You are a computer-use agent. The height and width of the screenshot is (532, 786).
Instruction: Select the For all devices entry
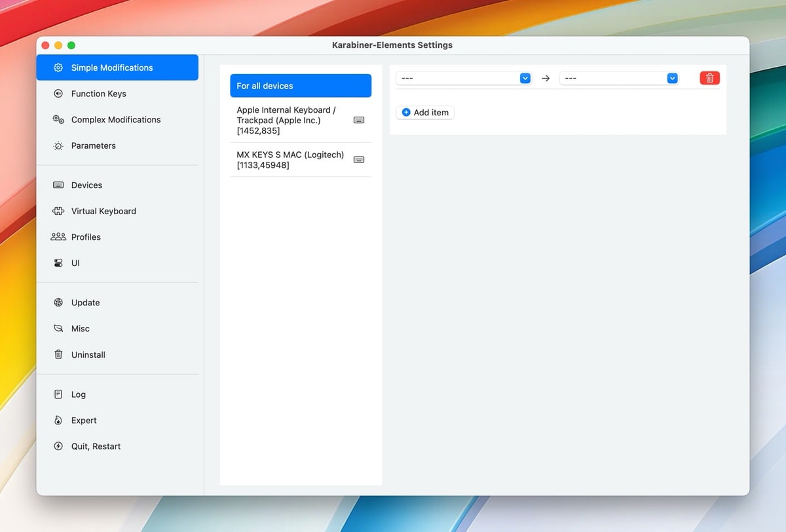click(300, 86)
